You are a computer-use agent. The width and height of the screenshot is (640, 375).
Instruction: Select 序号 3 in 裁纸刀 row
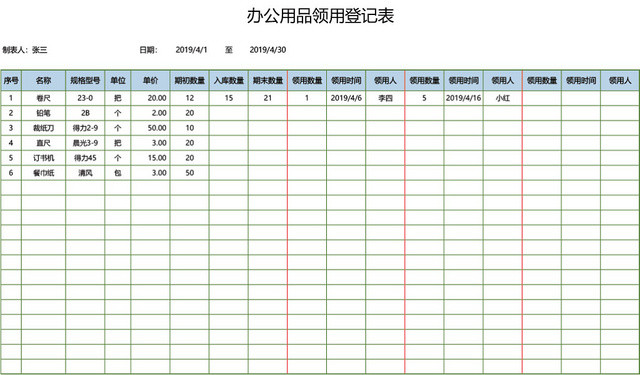click(x=11, y=128)
